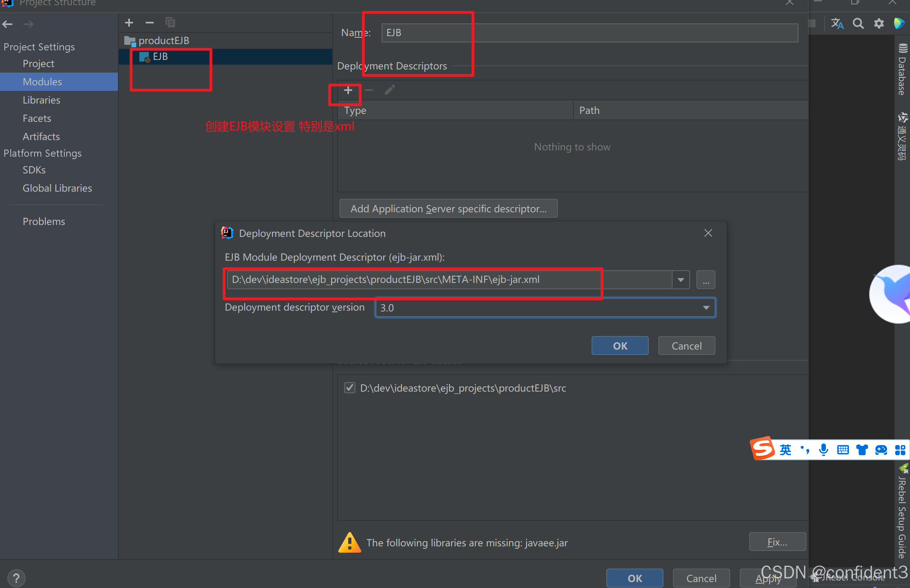Open the settings gear icon

(879, 23)
